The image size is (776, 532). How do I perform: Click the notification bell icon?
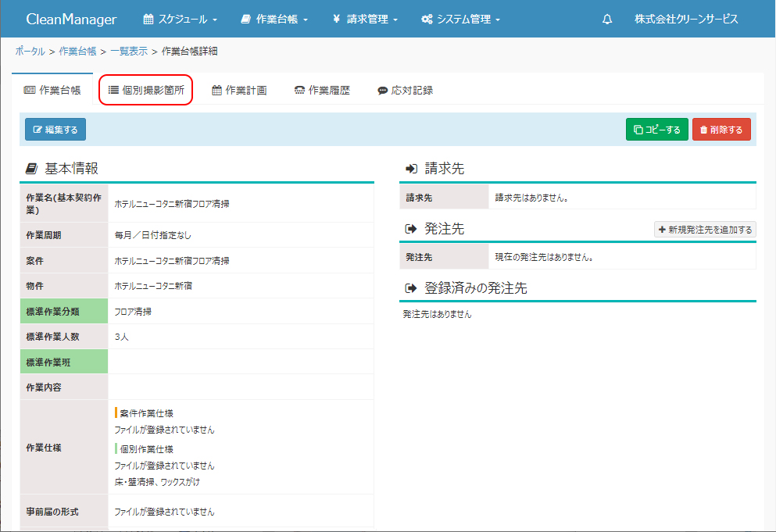(x=607, y=20)
